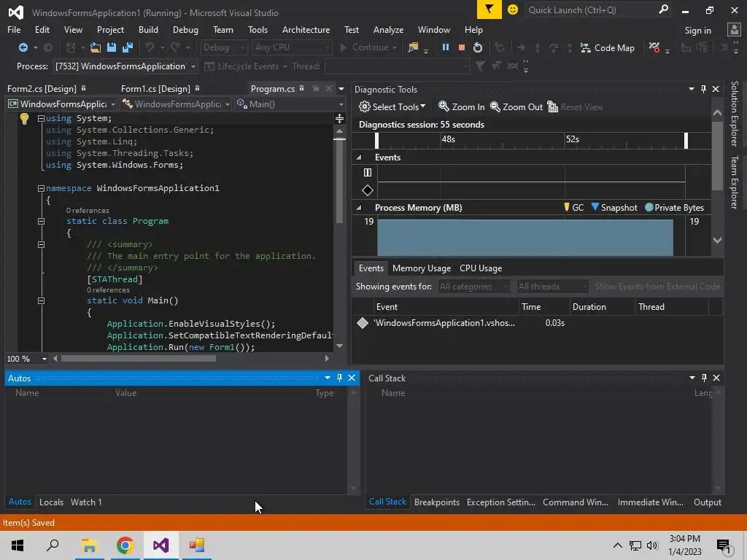Click the IntelliTrace diamond track icon
747x560 pixels.
tap(368, 190)
